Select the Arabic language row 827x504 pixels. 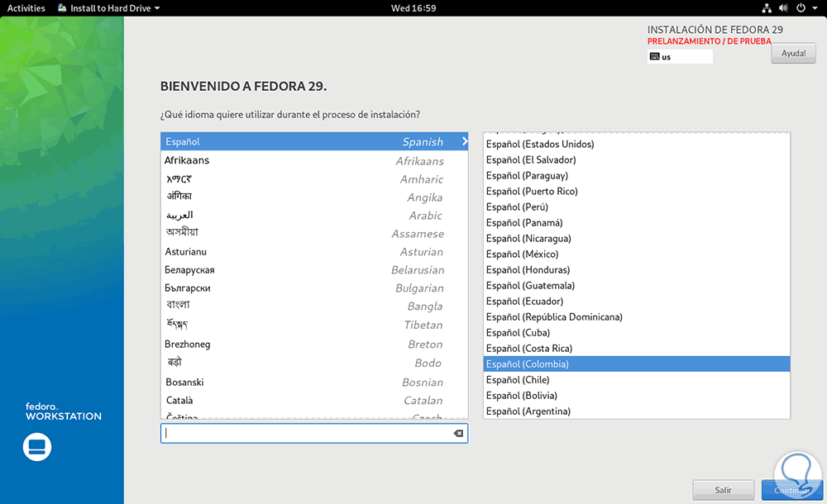click(314, 215)
